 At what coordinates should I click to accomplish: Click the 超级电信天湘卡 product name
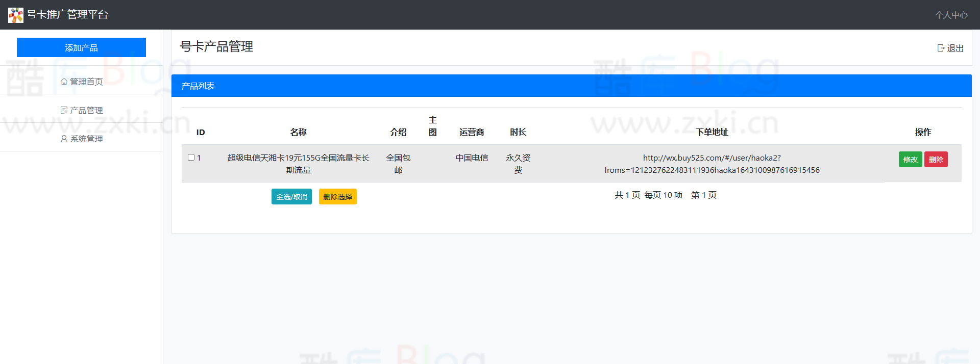point(298,164)
